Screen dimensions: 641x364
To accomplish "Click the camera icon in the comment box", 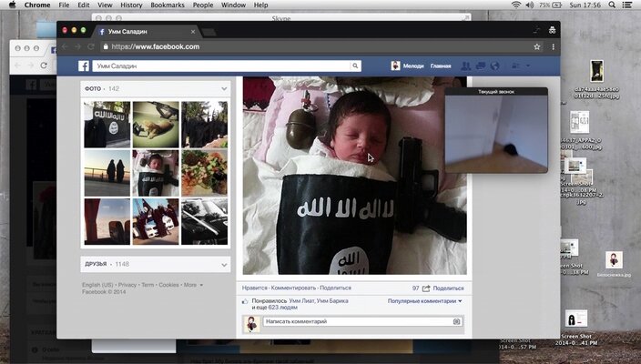I will pyautogui.click(x=456, y=321).
